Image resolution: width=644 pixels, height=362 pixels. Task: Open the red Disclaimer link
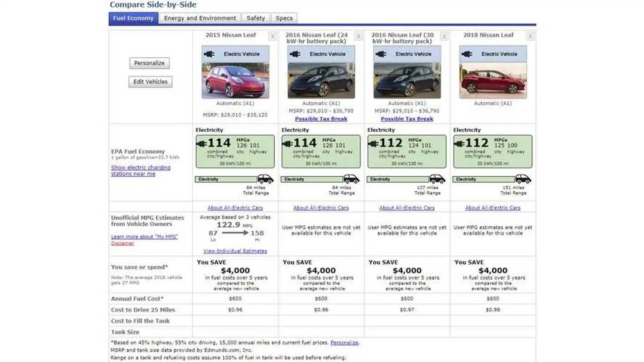(122, 243)
